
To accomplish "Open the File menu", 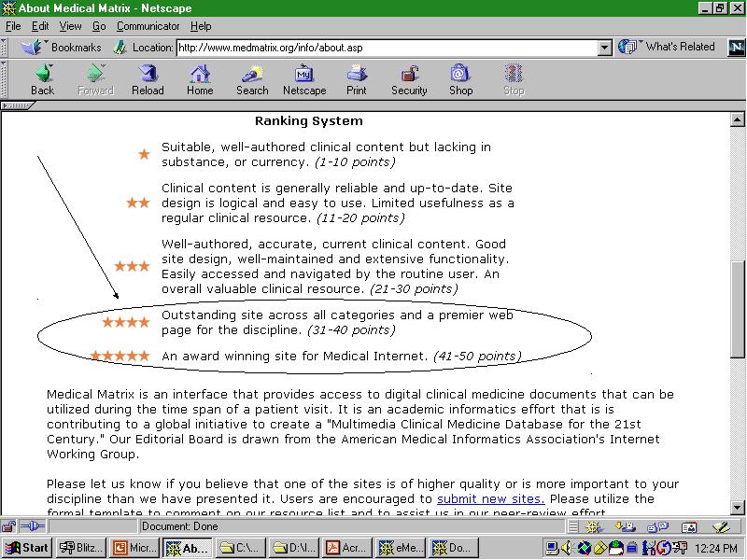I will coord(13,26).
